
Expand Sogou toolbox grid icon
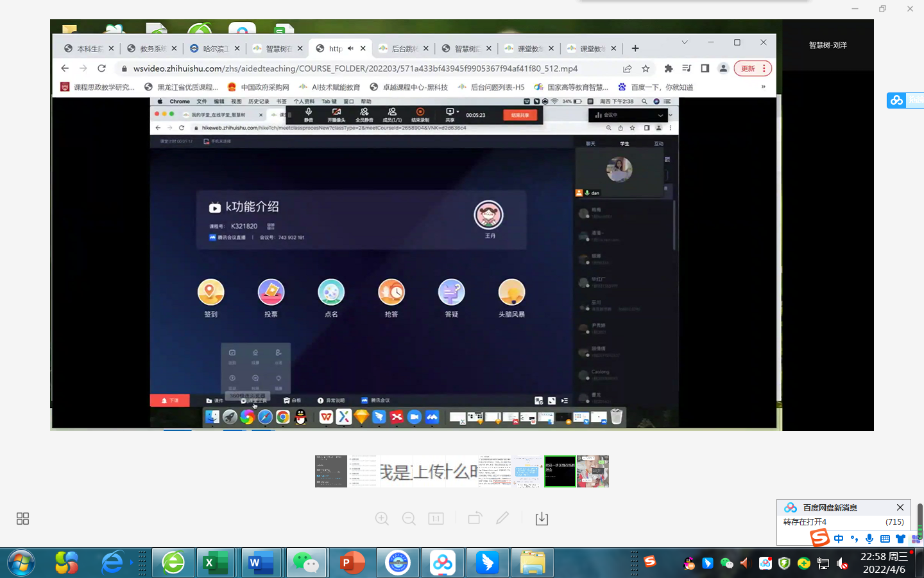916,539
